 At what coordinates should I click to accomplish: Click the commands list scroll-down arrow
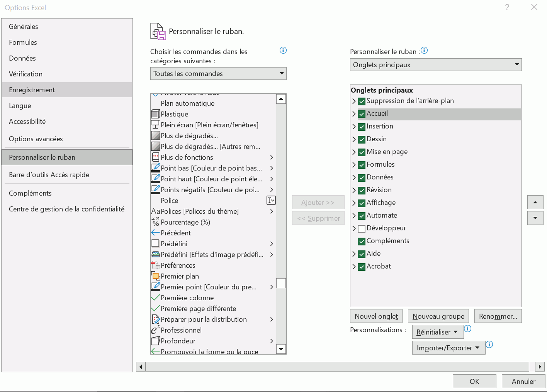coord(281,349)
